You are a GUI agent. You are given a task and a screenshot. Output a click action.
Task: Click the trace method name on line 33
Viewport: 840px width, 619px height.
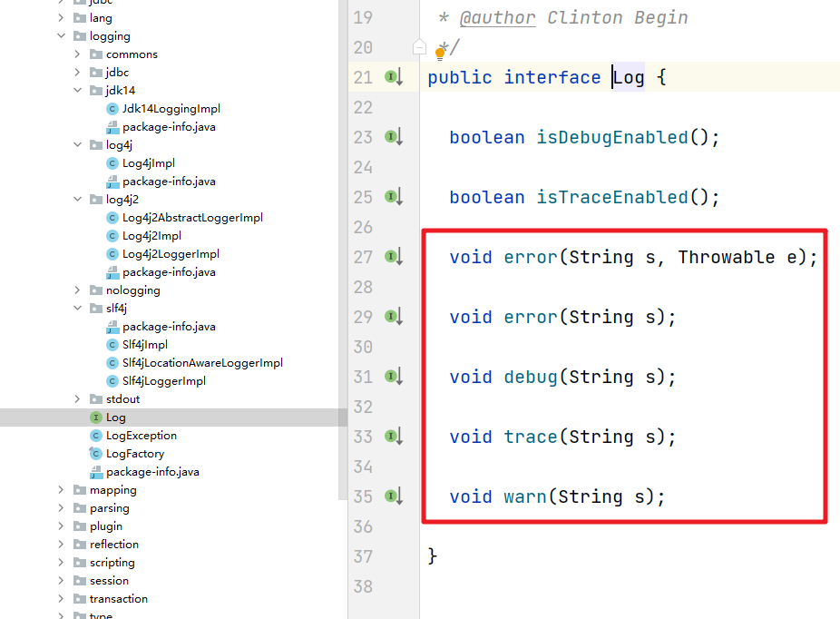coord(531,437)
